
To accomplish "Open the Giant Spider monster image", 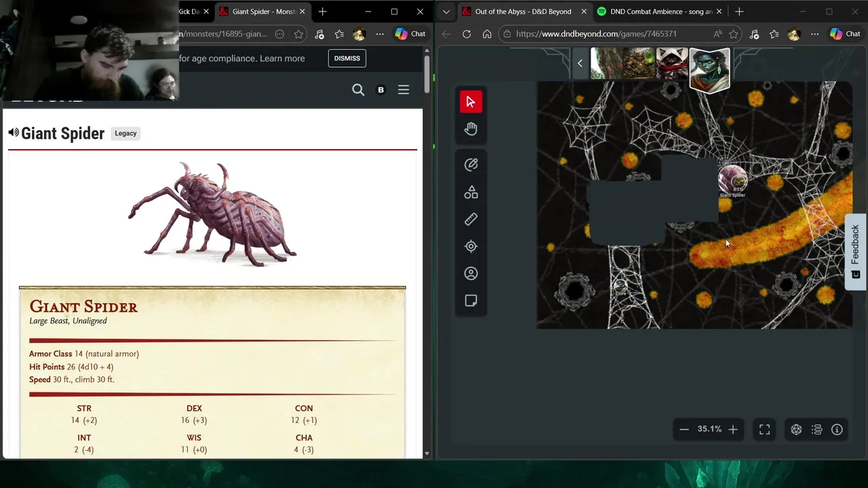I will (212, 214).
